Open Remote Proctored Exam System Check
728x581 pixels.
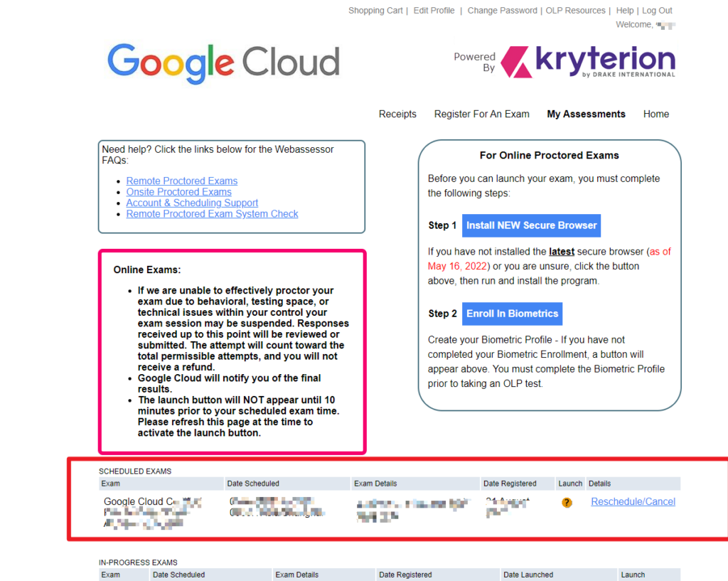click(212, 214)
